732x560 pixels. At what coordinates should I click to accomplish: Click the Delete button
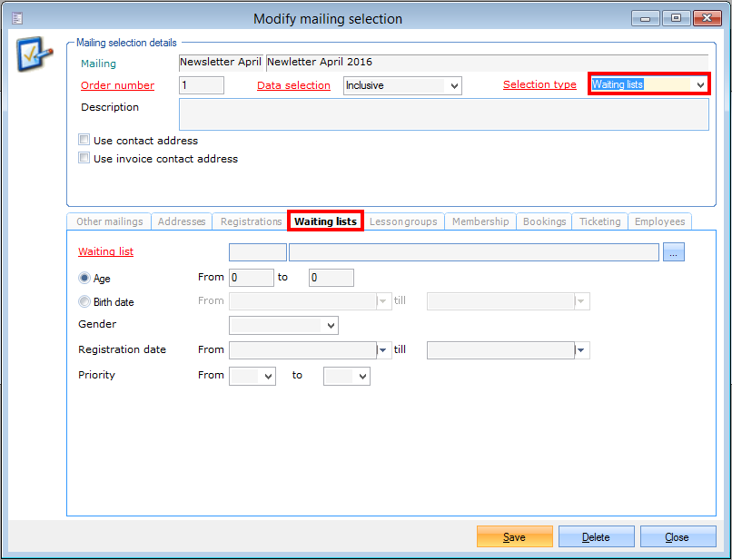[x=596, y=537]
